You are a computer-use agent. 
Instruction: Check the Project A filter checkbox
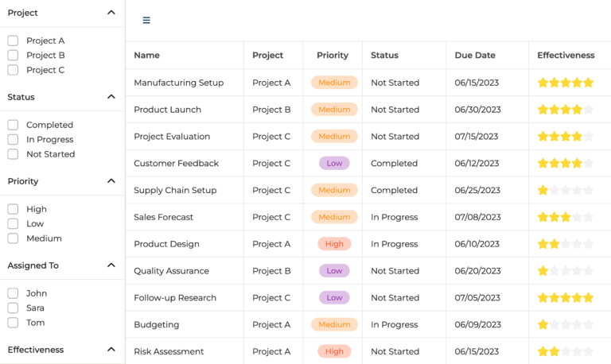[x=13, y=41]
